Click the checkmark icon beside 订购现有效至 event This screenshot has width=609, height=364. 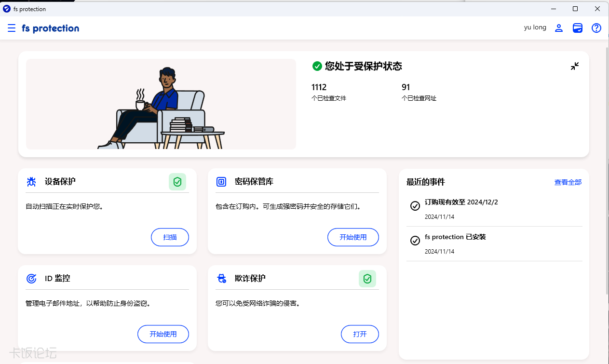415,206
